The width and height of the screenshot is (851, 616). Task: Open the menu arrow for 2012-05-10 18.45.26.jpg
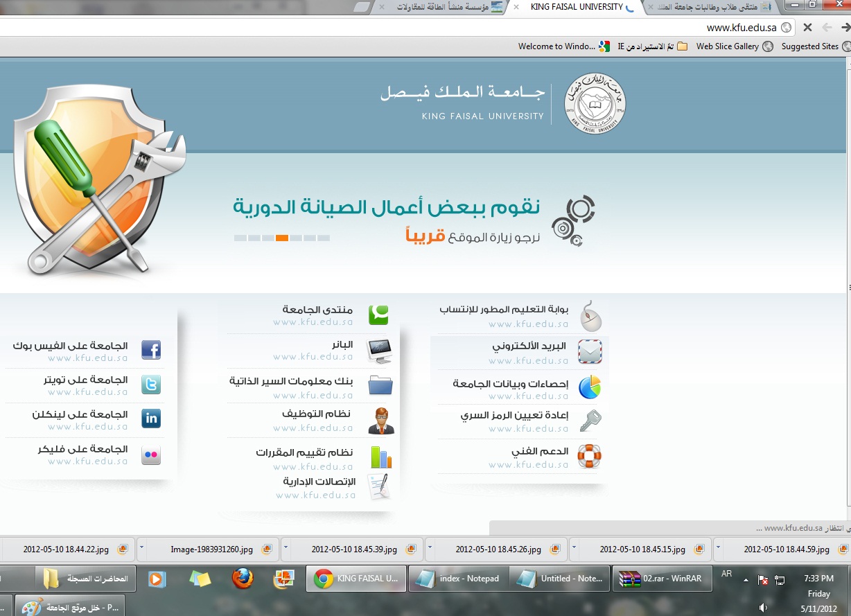click(430, 547)
